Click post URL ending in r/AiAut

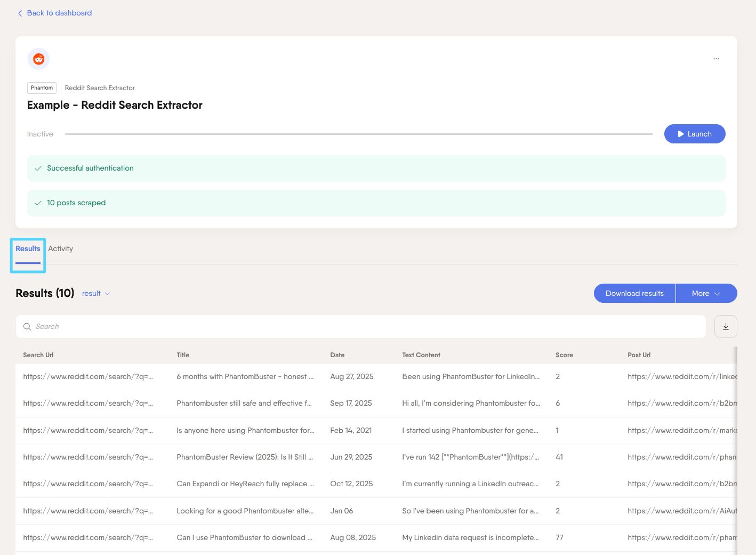click(x=682, y=511)
